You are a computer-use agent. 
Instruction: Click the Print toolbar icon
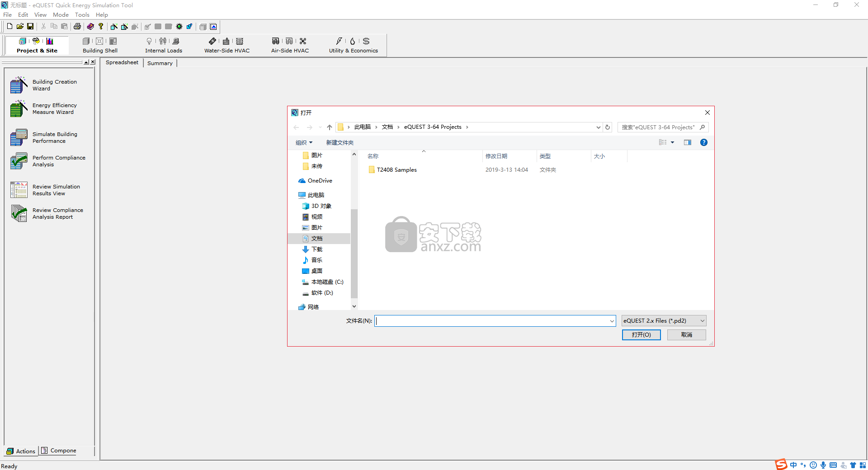coord(77,27)
